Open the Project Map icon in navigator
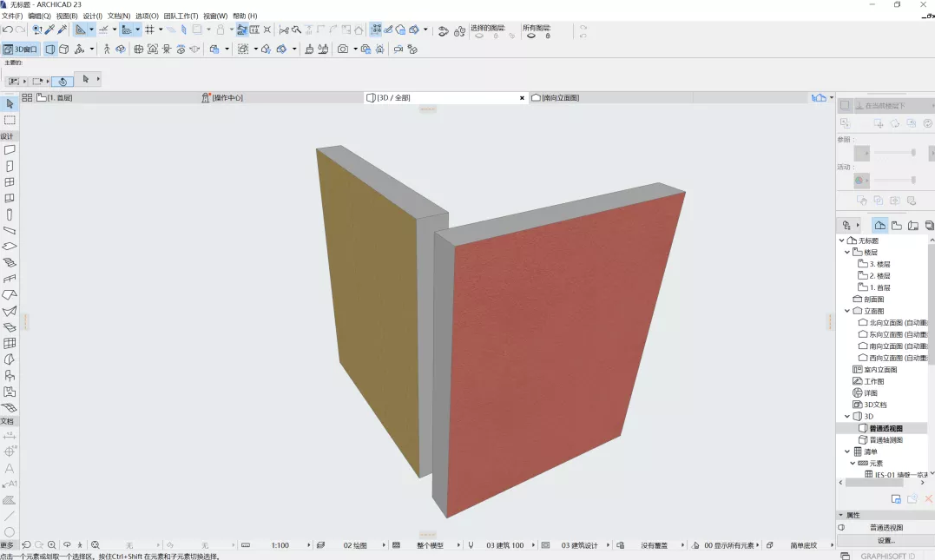Image resolution: width=935 pixels, height=560 pixels. tap(879, 226)
